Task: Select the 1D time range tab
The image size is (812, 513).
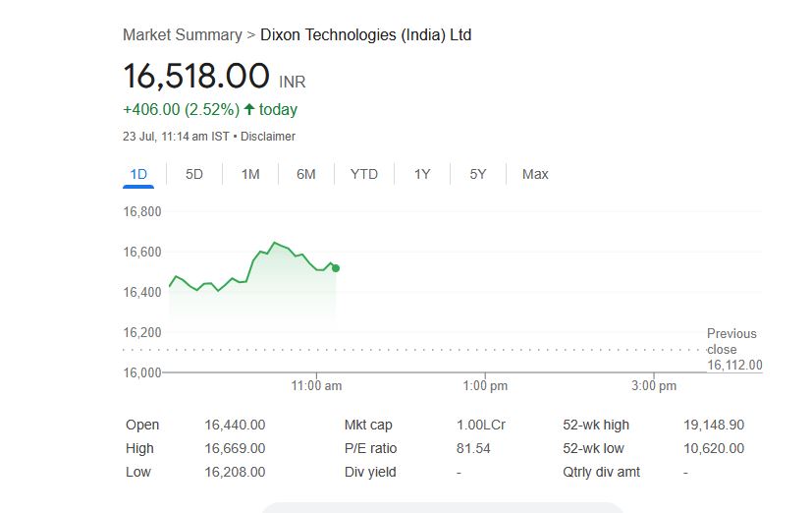Action: pyautogui.click(x=138, y=175)
